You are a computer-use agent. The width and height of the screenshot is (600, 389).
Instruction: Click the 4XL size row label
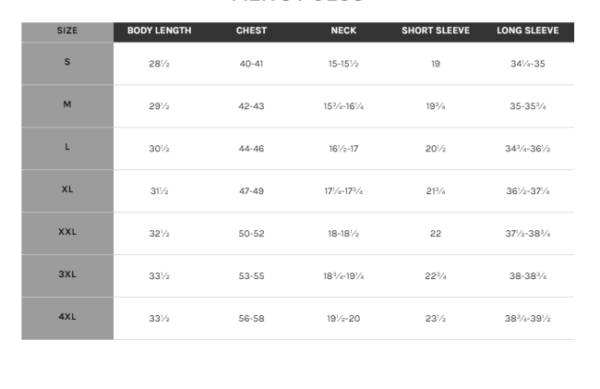[67, 317]
